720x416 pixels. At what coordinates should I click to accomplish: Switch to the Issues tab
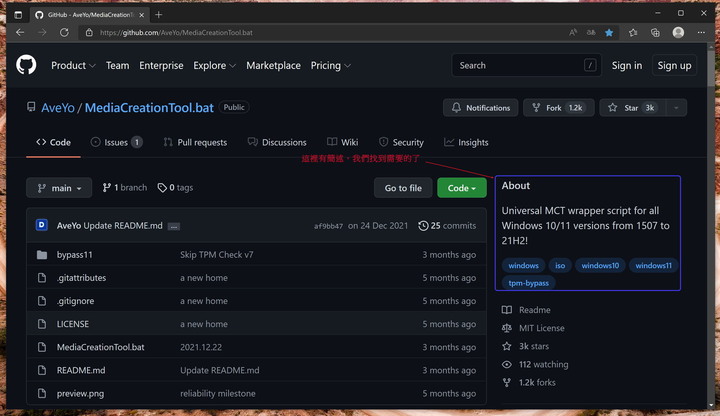[x=116, y=142]
